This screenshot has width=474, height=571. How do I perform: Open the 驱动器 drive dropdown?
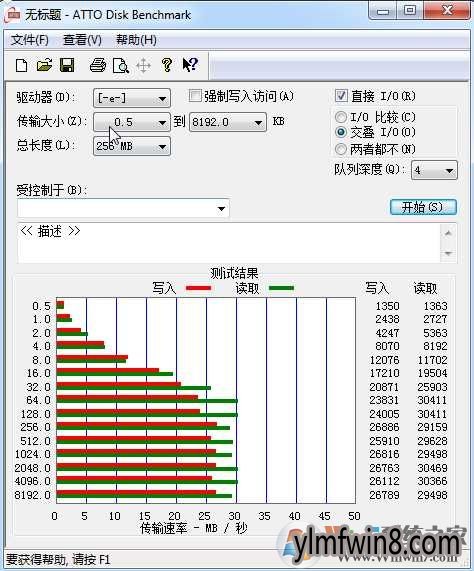(132, 98)
